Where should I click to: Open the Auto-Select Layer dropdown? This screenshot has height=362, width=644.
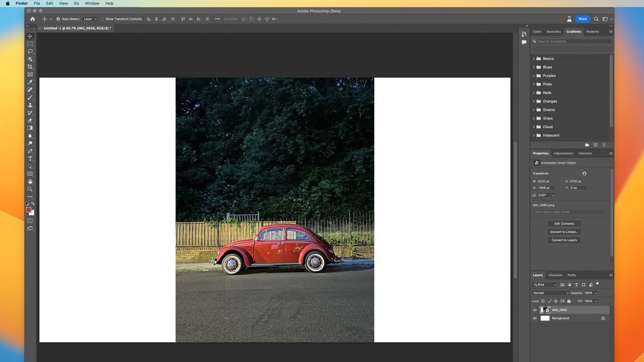point(90,19)
